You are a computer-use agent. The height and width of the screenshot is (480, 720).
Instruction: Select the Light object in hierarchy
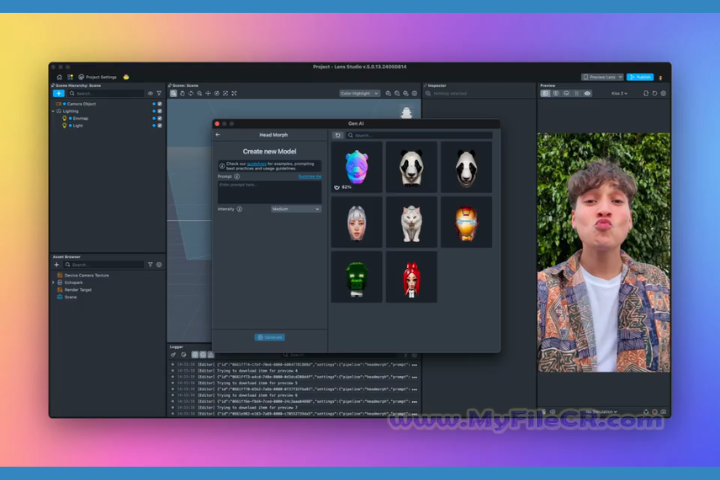(x=77, y=125)
